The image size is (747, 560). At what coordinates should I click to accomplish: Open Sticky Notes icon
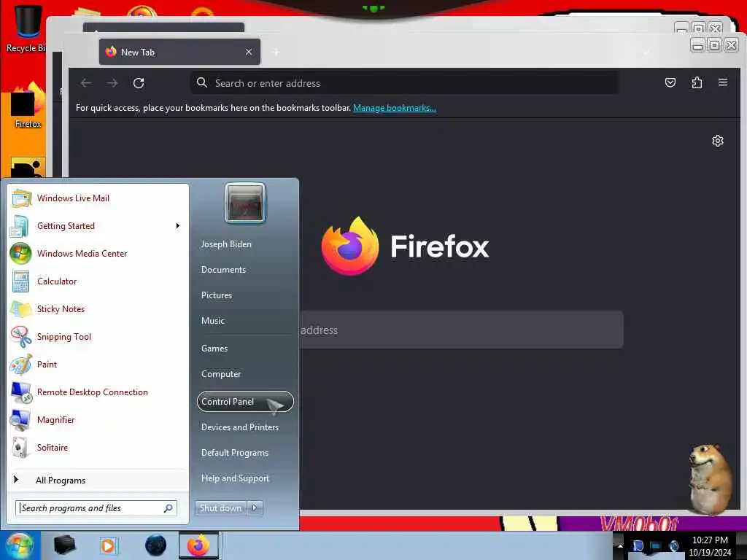20,309
